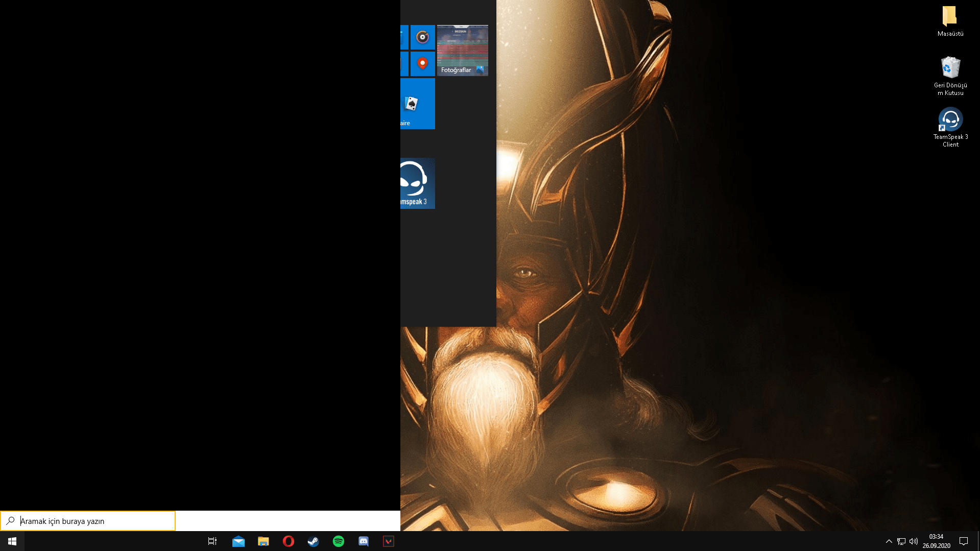Open the Fotoğraflar tile
This screenshot has height=551, width=980.
click(x=462, y=50)
